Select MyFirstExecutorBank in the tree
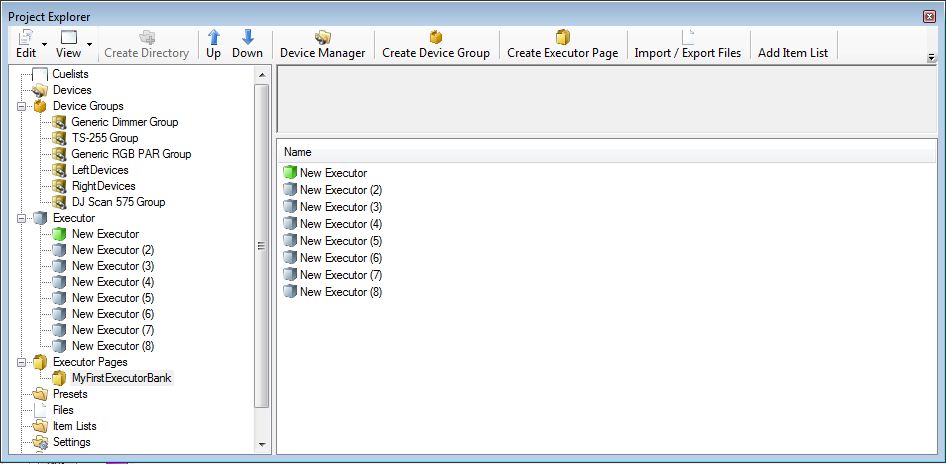 point(121,378)
